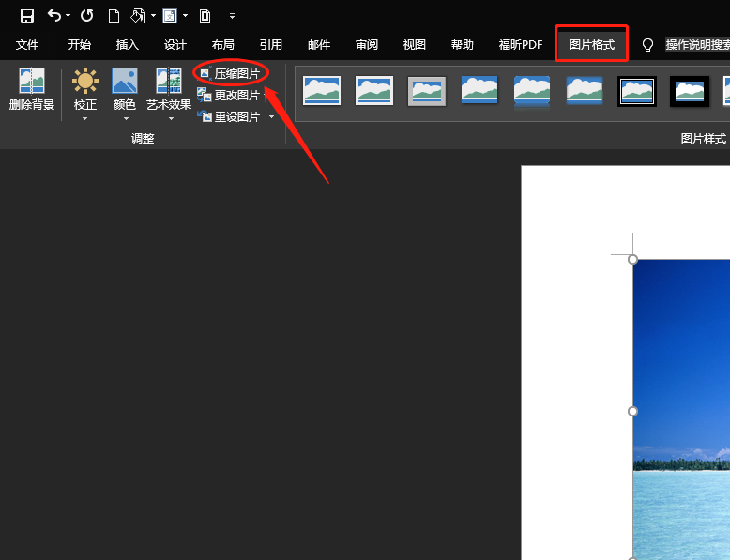Open the Customize Quick Access Toolbar dropdown
The width and height of the screenshot is (730, 560).
pos(232,16)
